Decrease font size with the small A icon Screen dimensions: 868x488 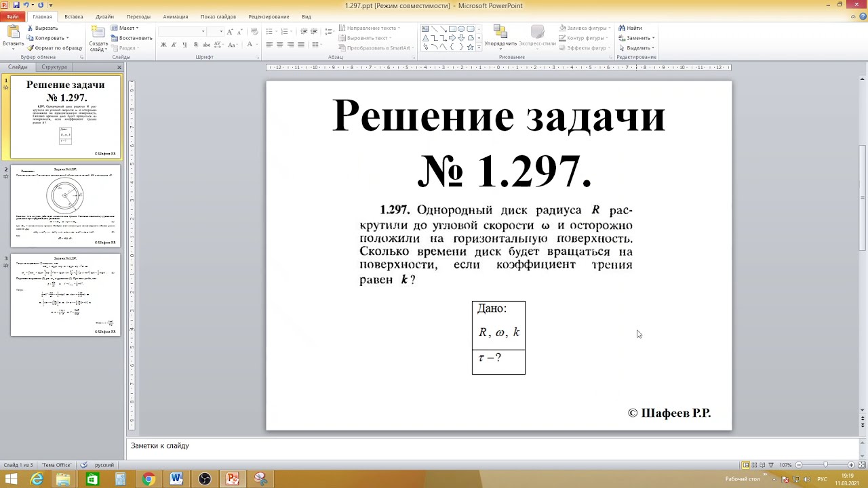(240, 32)
